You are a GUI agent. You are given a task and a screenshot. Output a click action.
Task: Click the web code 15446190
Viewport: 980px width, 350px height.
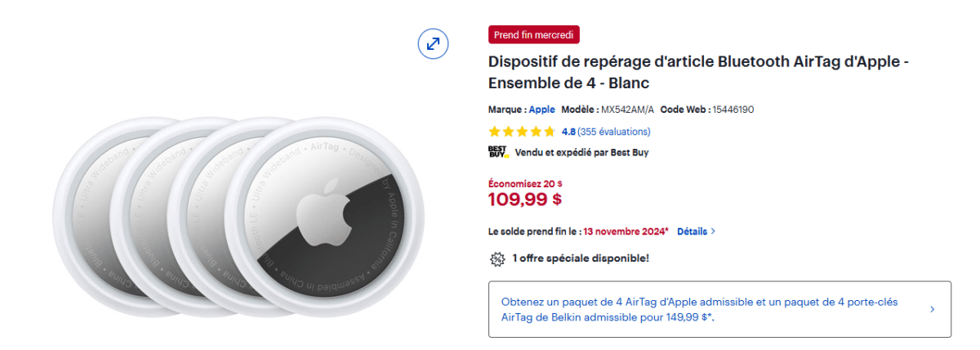pos(733,110)
